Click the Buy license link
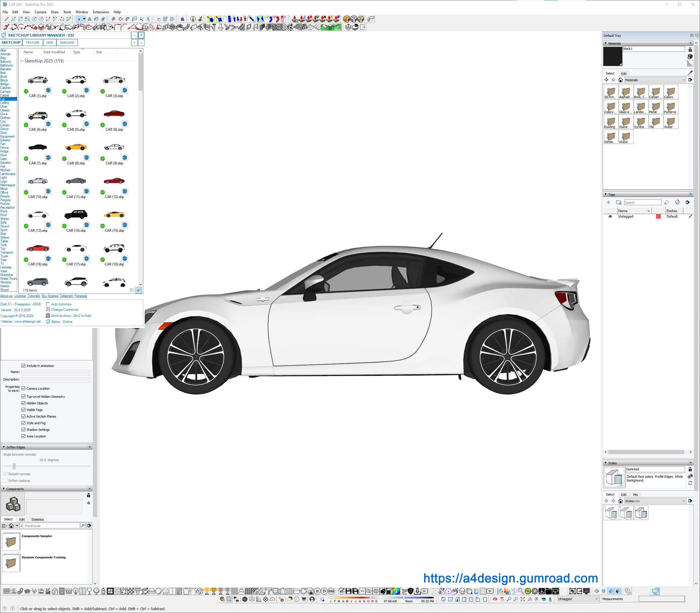 [50, 296]
